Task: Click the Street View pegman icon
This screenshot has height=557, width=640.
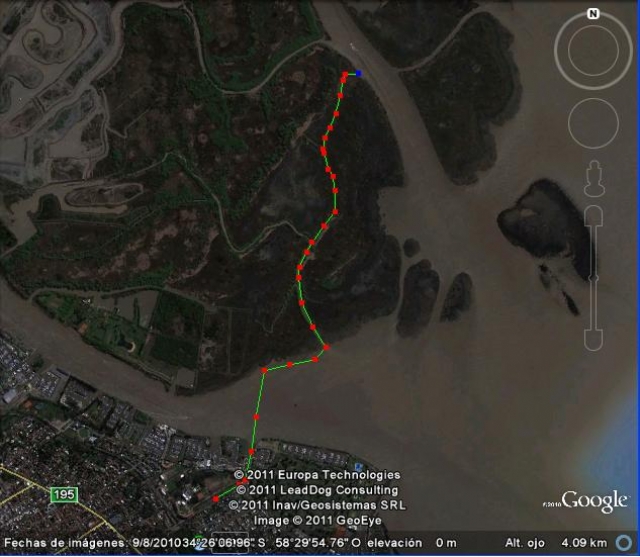Action: 594,179
